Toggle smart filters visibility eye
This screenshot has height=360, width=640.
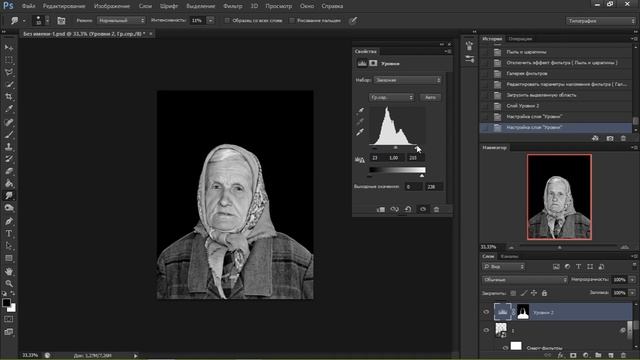pyautogui.click(x=505, y=348)
